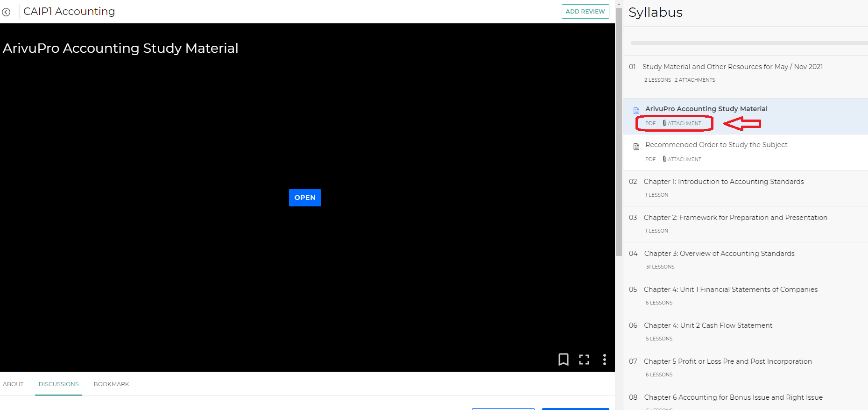Click '6 LESSONS' under Chapter 5 Profit or Loss
This screenshot has width=868, height=410.
pyautogui.click(x=659, y=375)
